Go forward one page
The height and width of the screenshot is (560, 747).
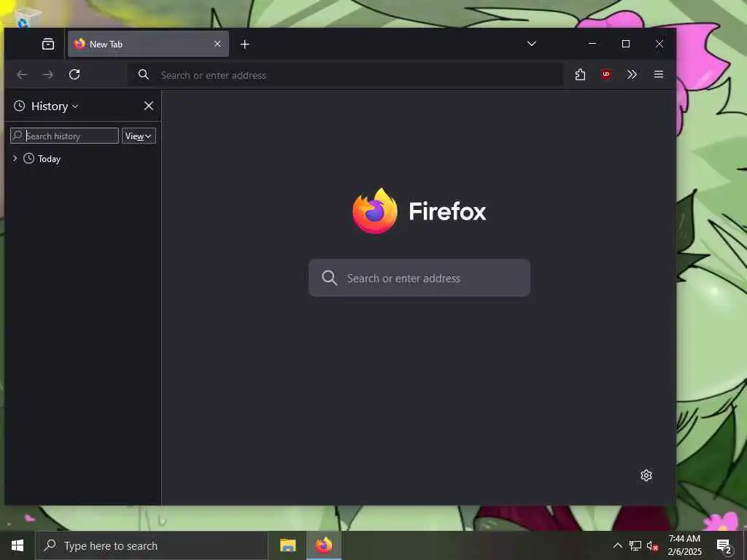pos(47,74)
